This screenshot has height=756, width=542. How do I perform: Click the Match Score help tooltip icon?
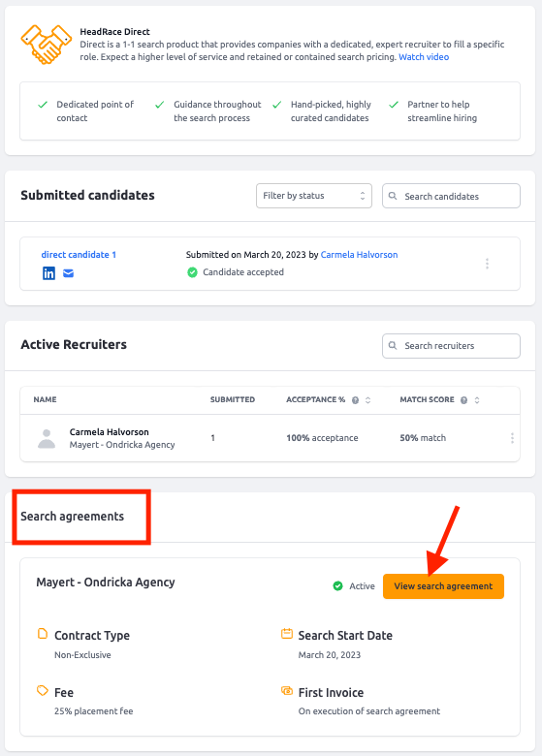(463, 400)
